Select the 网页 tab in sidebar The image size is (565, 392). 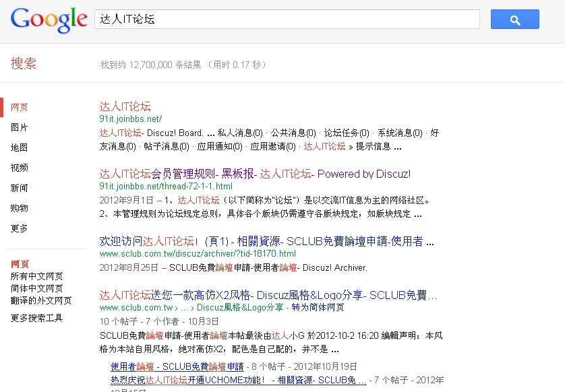click(x=19, y=107)
